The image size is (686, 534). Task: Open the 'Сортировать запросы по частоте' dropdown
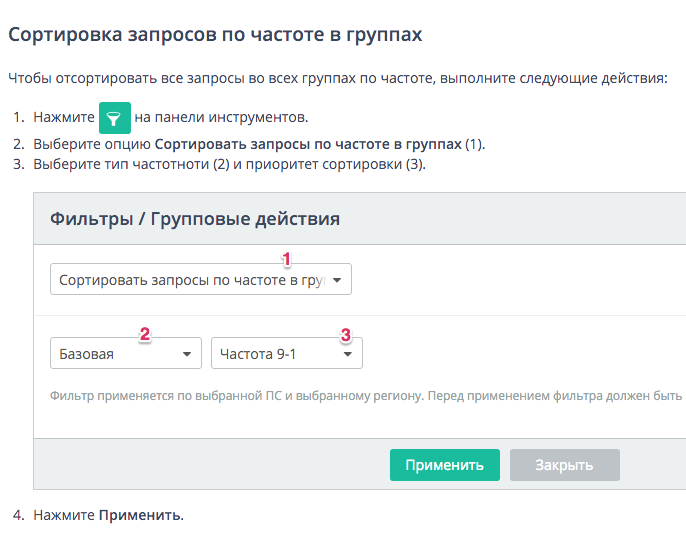(x=200, y=281)
